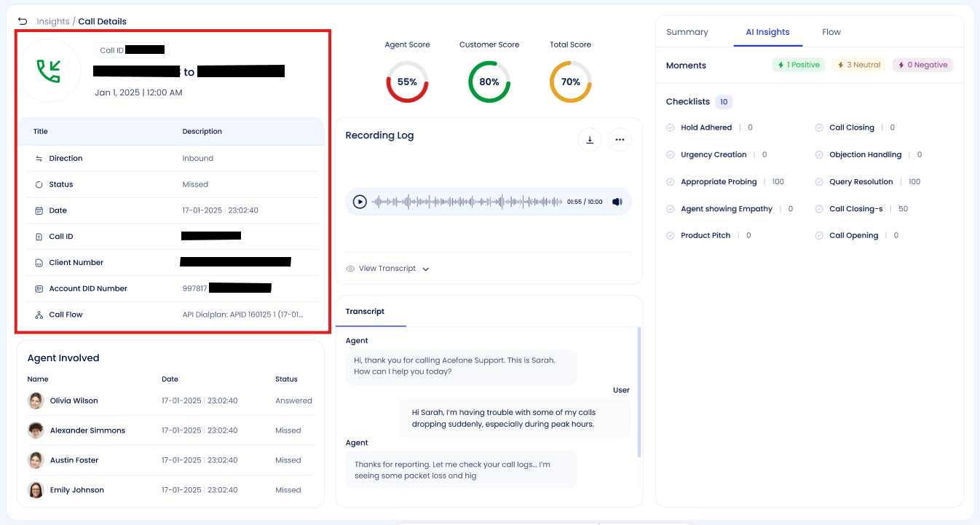Click the Call ID row document icon

point(39,237)
